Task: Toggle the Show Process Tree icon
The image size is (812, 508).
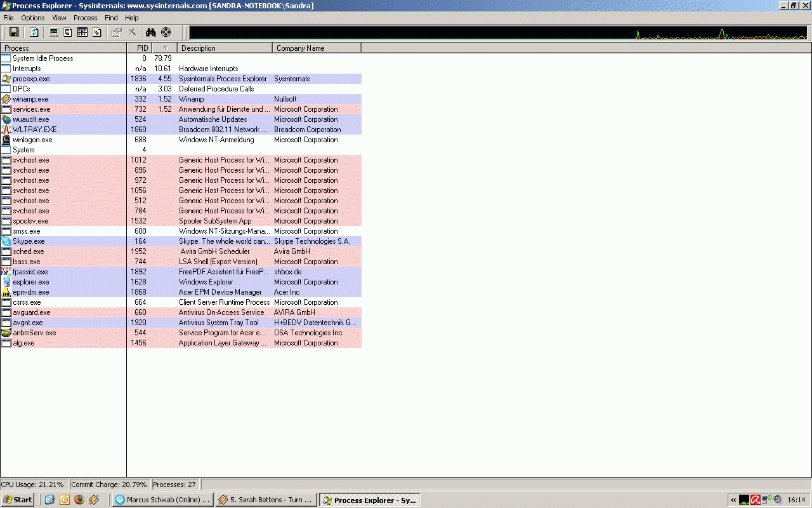Action: 68,32
